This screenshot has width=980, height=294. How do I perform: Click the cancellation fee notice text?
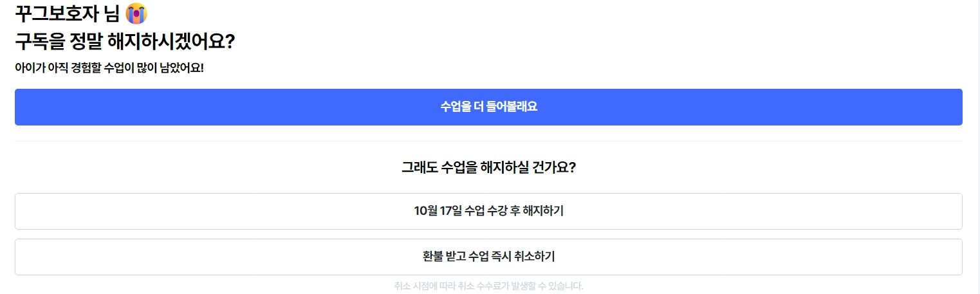[488, 286]
